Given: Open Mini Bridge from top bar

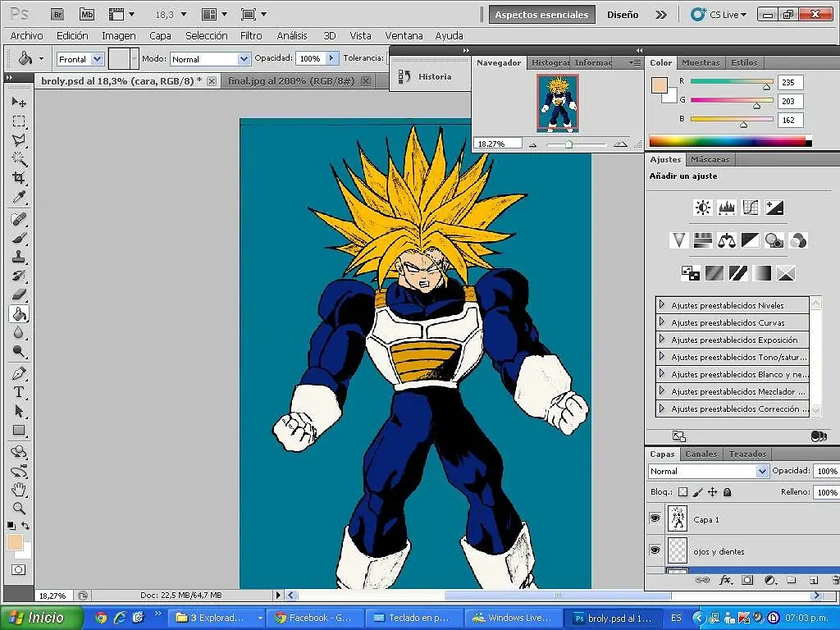Looking at the screenshot, I should 87,15.
